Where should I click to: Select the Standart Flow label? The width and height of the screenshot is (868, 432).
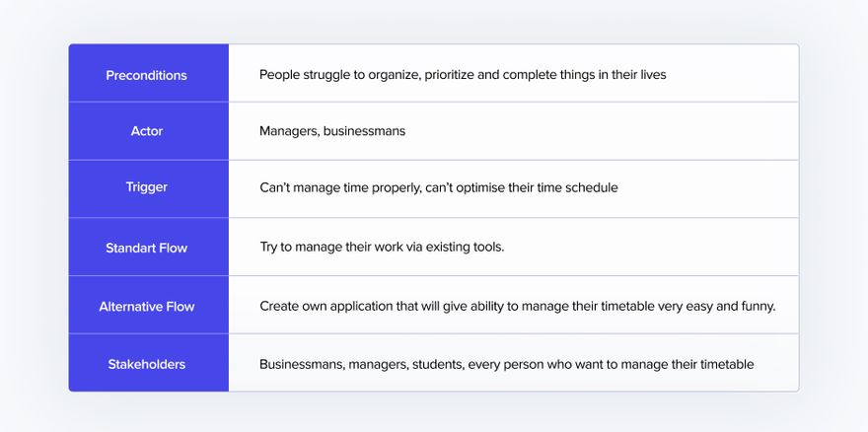tap(147, 248)
